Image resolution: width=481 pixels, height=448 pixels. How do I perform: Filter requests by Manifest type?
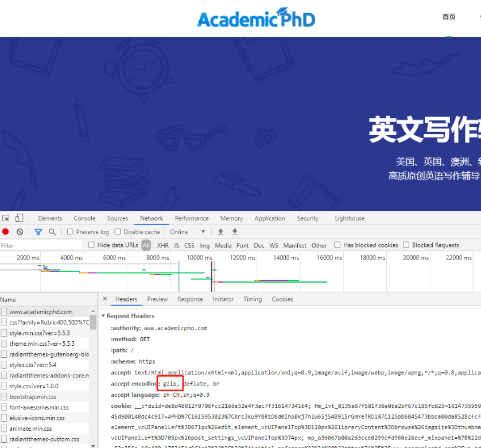pyautogui.click(x=295, y=245)
